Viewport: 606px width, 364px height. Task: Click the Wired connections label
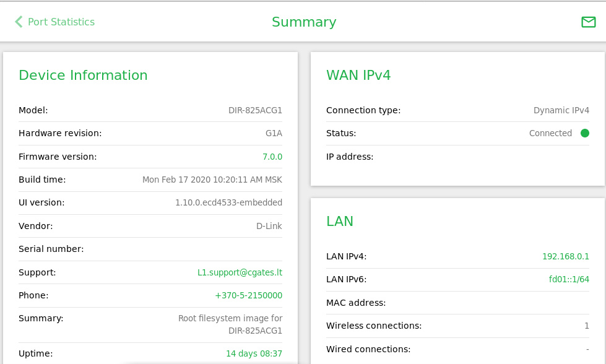click(x=368, y=349)
